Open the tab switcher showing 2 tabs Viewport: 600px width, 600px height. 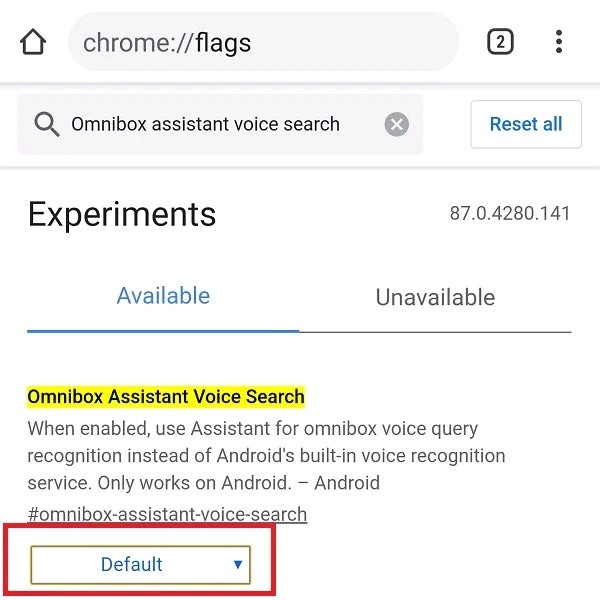(x=500, y=42)
